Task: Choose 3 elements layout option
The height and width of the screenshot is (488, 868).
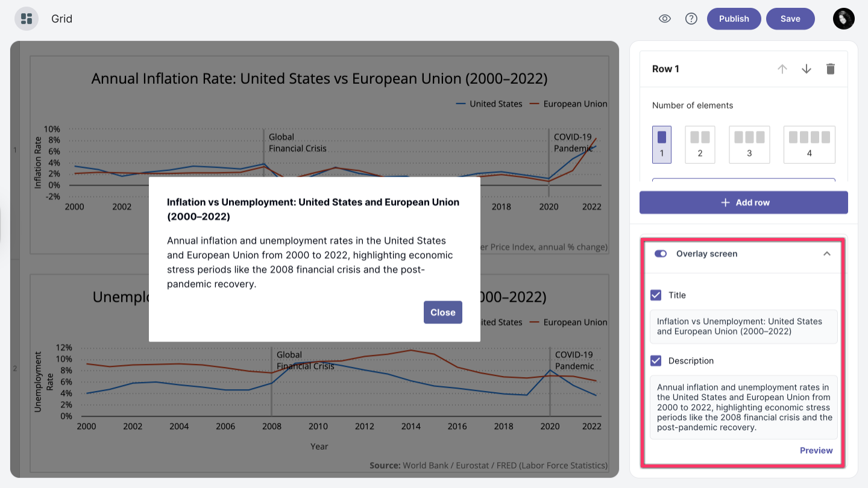Action: pos(749,145)
